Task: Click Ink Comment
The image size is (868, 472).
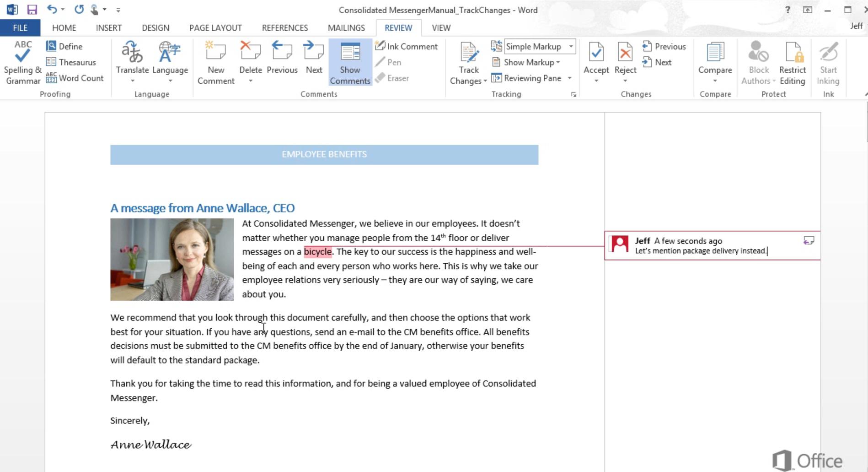Action: (x=406, y=46)
